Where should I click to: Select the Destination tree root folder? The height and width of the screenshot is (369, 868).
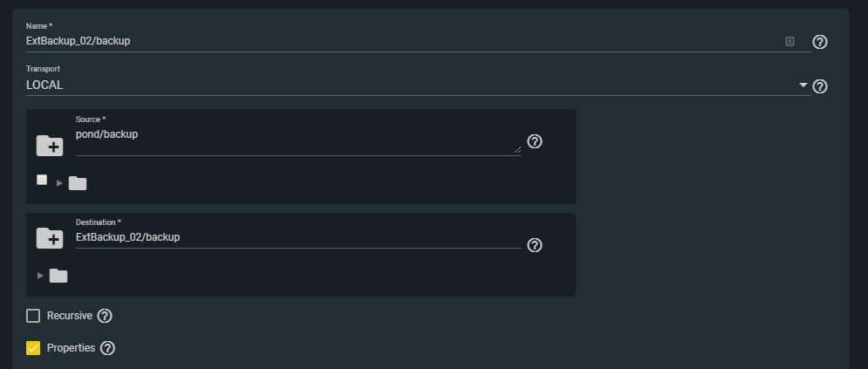[58, 276]
